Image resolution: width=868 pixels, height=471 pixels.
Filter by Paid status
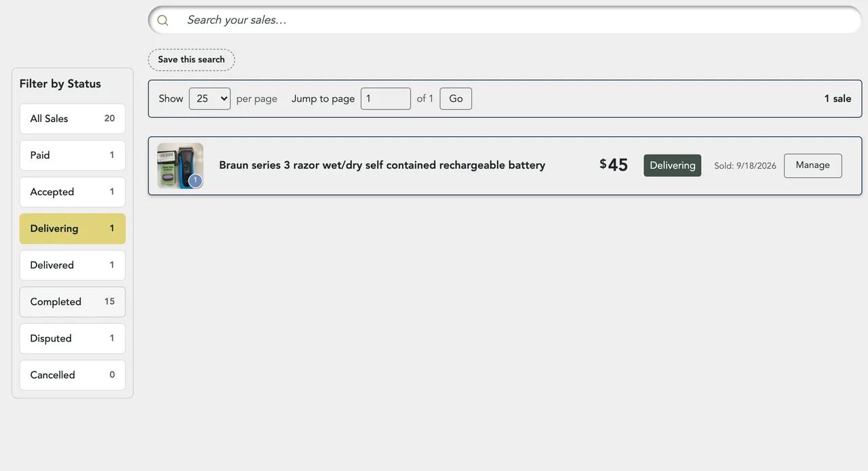click(x=73, y=155)
